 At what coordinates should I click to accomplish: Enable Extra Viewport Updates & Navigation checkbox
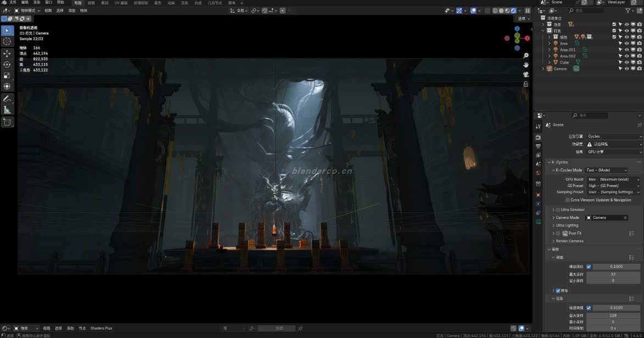[567, 200]
